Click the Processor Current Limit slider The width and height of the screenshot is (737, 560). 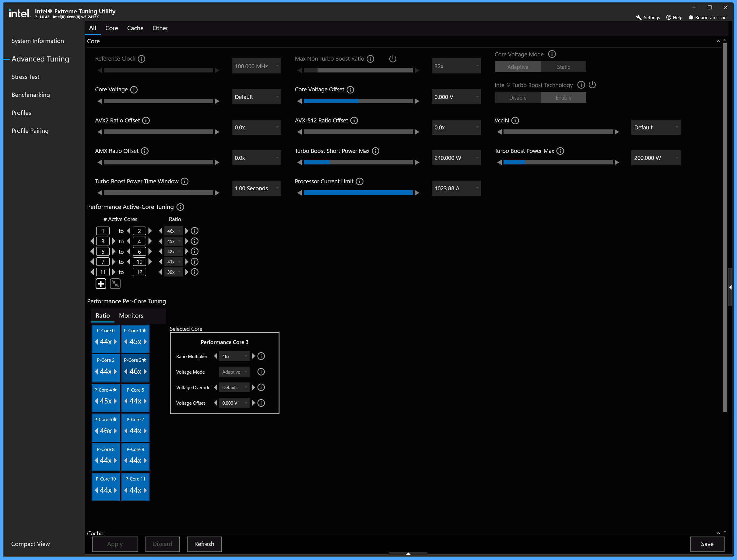click(x=358, y=192)
